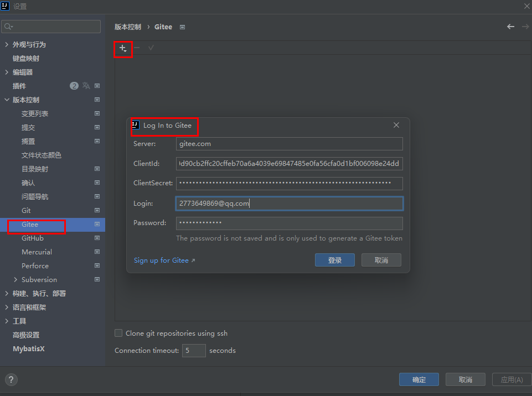Click into the Login email field
Viewport: 532px width, 396px height.
[x=290, y=204]
